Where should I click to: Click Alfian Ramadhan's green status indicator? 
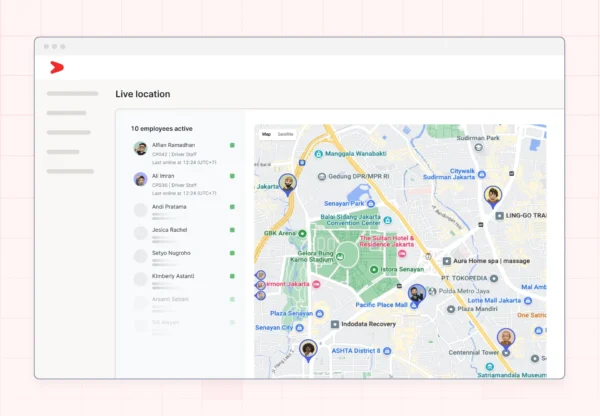pos(232,145)
